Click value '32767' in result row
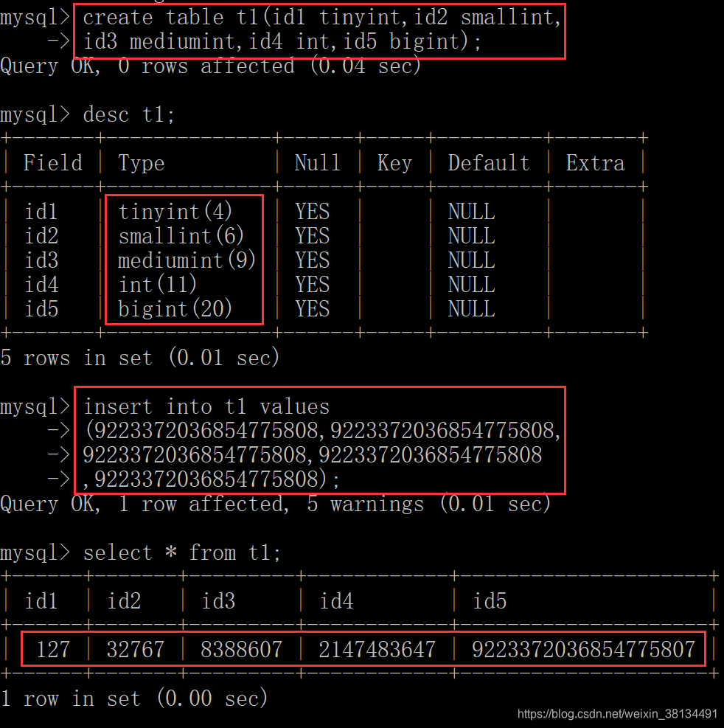The width and height of the screenshot is (724, 728). pyautogui.click(x=136, y=649)
